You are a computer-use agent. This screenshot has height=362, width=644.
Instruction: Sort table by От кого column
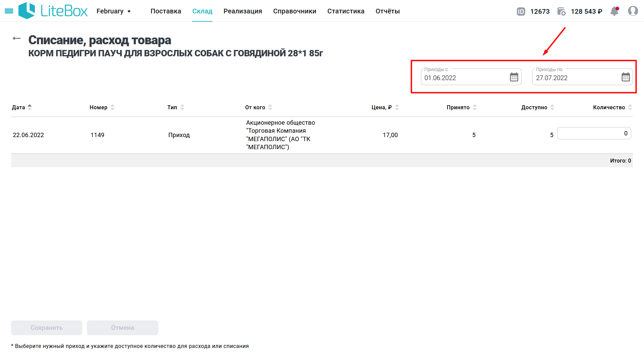coord(259,107)
